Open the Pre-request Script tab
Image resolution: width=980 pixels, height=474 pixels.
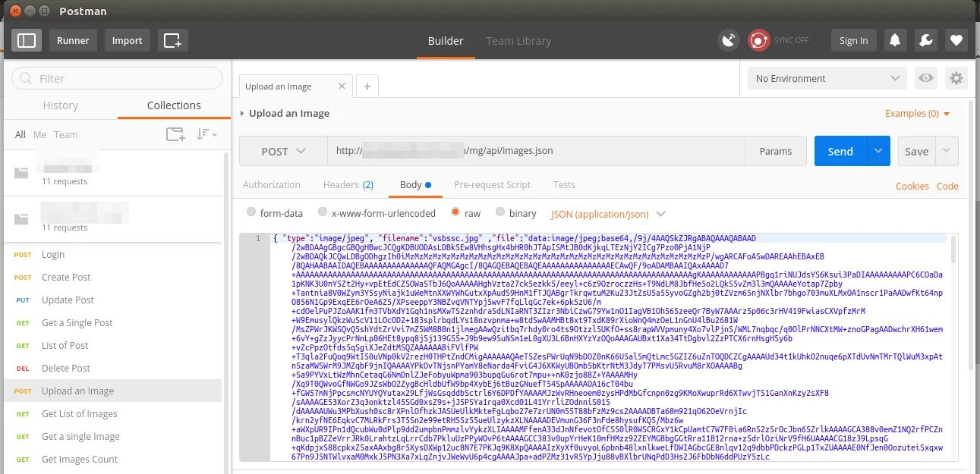point(492,184)
